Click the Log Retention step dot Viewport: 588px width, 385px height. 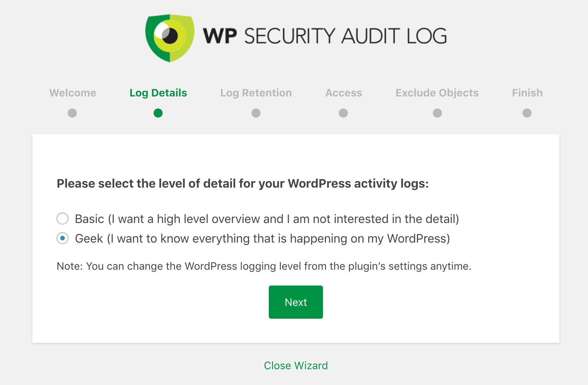point(256,113)
